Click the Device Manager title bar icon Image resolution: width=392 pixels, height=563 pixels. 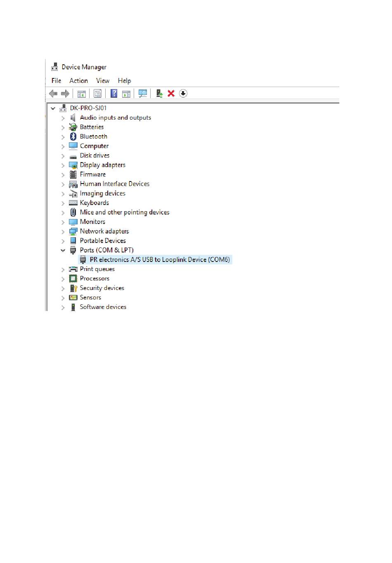(54, 67)
